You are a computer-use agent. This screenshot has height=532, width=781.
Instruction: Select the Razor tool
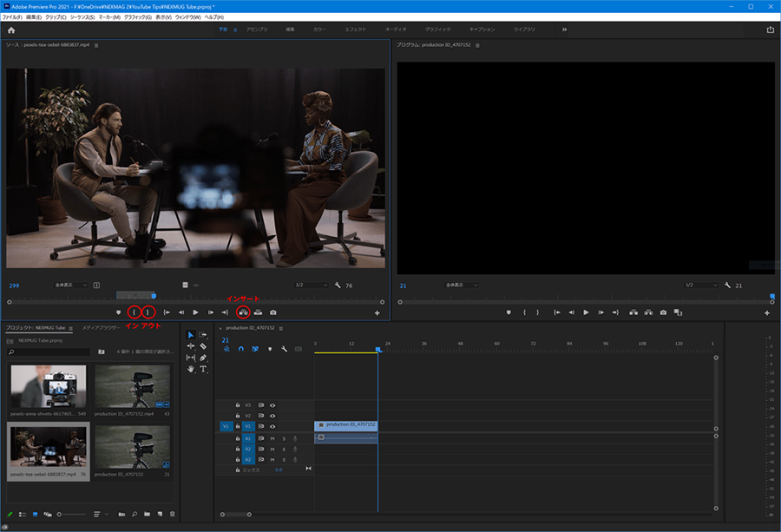203,345
